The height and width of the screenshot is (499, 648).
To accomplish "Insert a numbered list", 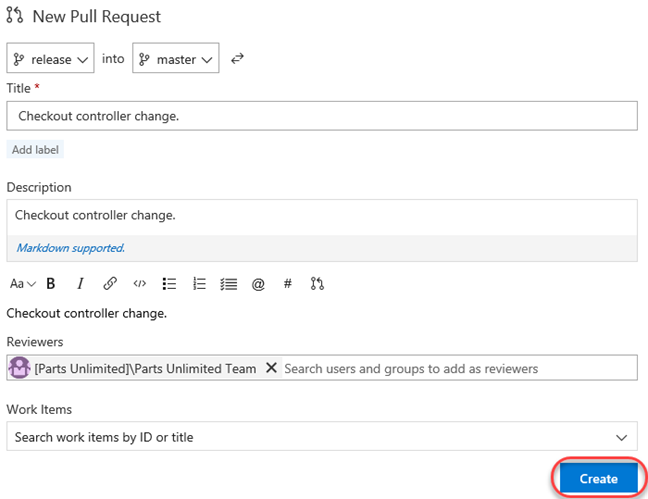I will (x=199, y=284).
